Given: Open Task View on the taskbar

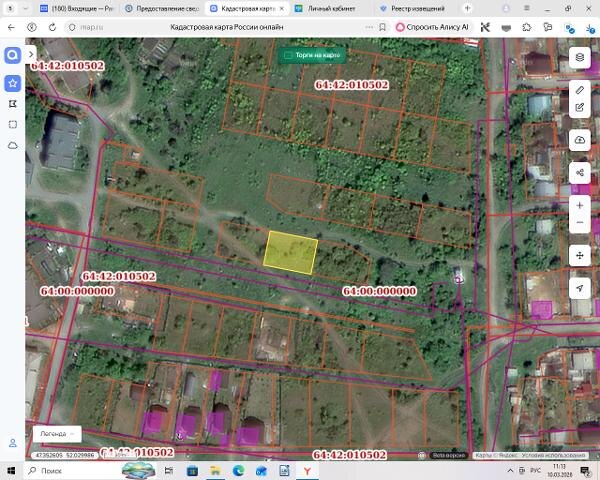Looking at the screenshot, I should pyautogui.click(x=169, y=470).
